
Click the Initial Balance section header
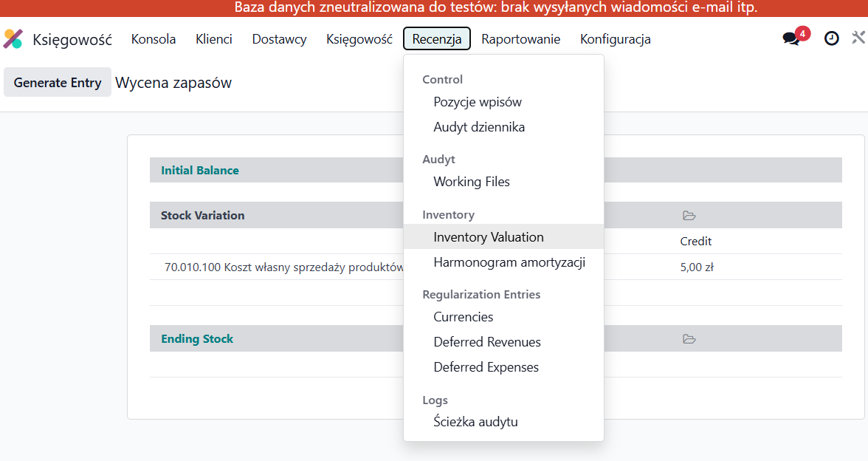coord(200,170)
